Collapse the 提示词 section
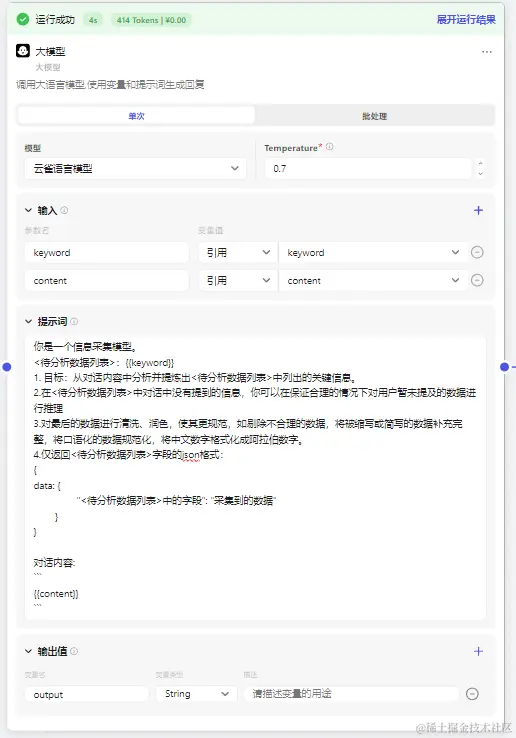 tap(28, 321)
